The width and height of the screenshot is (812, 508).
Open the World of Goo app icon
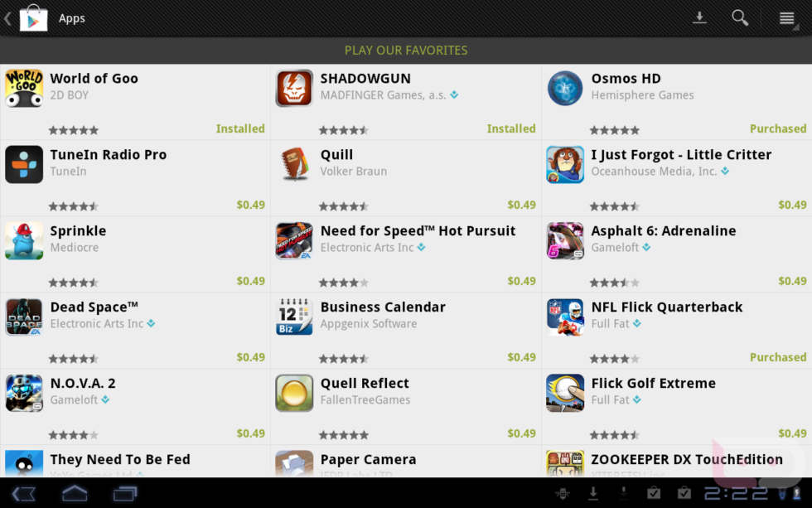point(24,89)
